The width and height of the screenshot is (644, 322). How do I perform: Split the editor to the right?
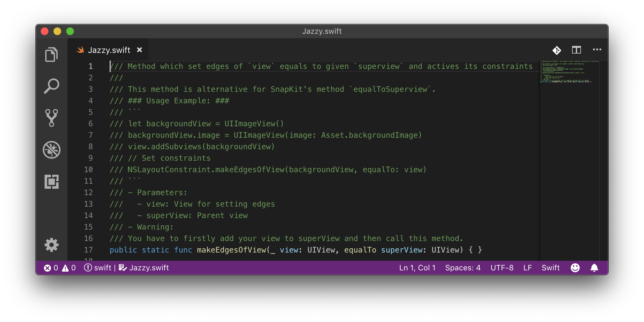576,50
